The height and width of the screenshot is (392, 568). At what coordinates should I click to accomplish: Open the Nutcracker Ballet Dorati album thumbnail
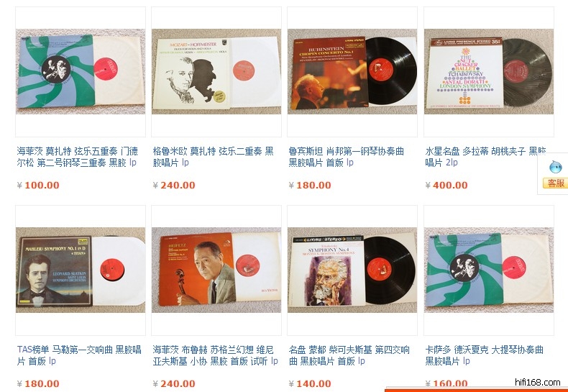pos(489,72)
